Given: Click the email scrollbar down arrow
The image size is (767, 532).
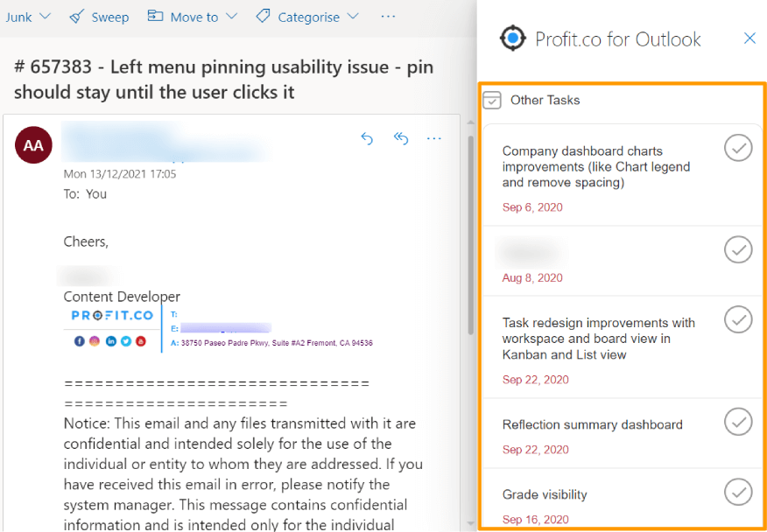Looking at the screenshot, I should (x=471, y=523).
